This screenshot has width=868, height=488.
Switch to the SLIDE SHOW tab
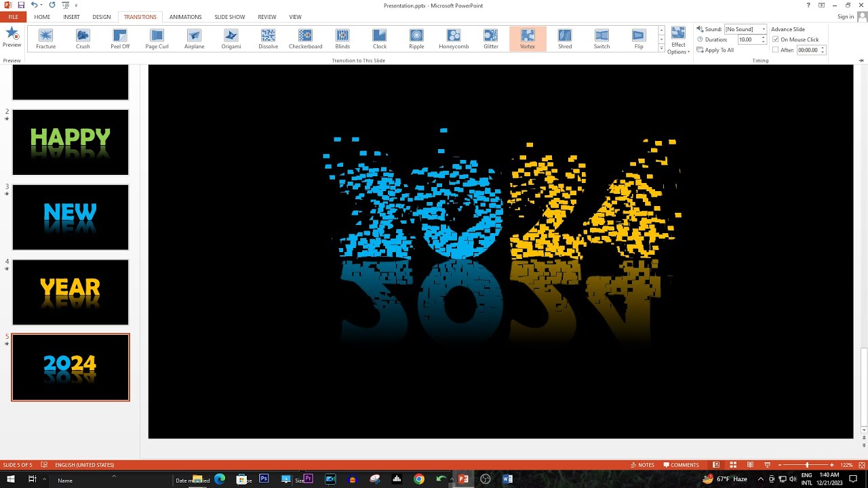pyautogui.click(x=230, y=17)
